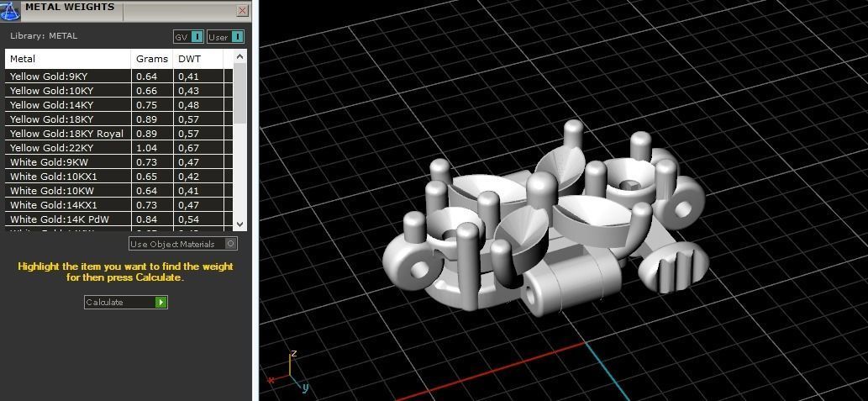The height and width of the screenshot is (401, 868).
Task: Click the green arrow on Calculate
Action: coord(161,302)
